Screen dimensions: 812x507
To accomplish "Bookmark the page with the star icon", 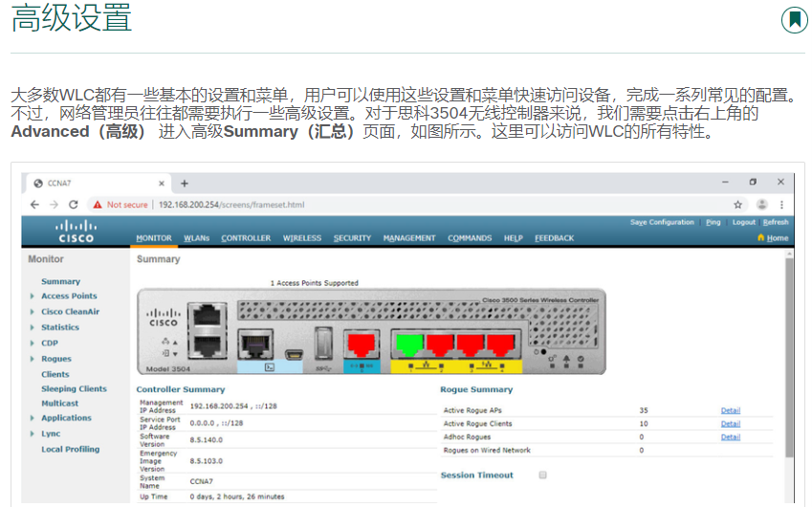I will (x=737, y=205).
